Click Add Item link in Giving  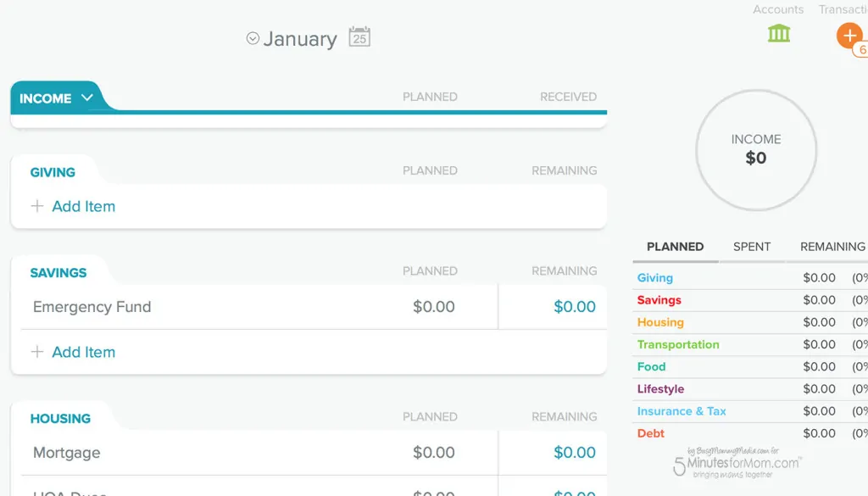coord(83,206)
